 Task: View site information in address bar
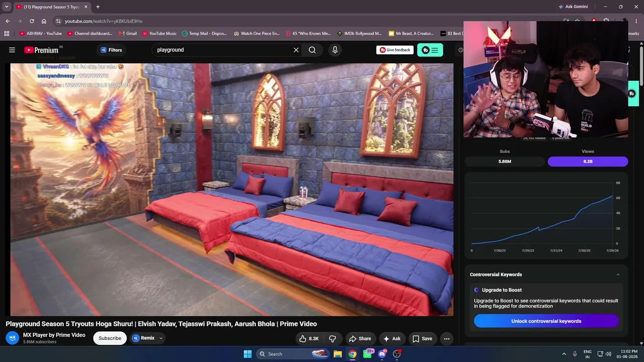tap(58, 21)
